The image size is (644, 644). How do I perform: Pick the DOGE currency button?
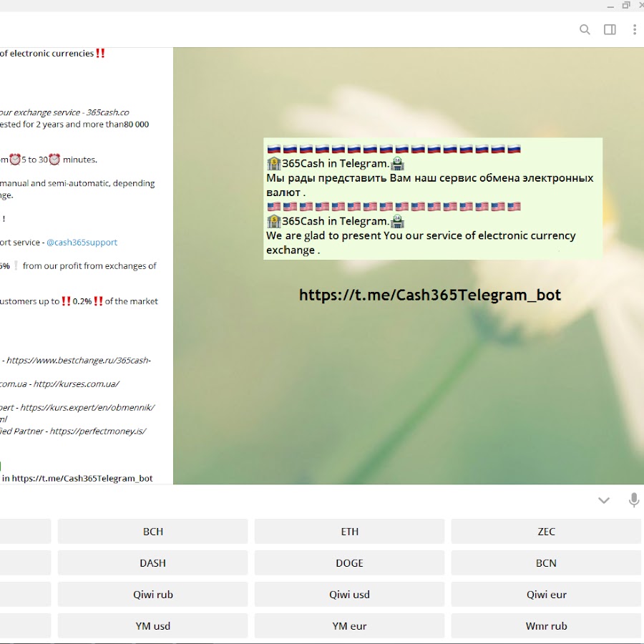[349, 563]
